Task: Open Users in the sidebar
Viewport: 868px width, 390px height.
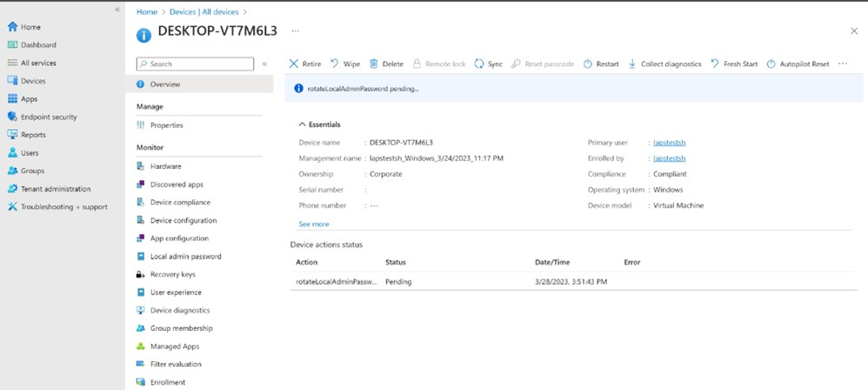Action: (23, 153)
